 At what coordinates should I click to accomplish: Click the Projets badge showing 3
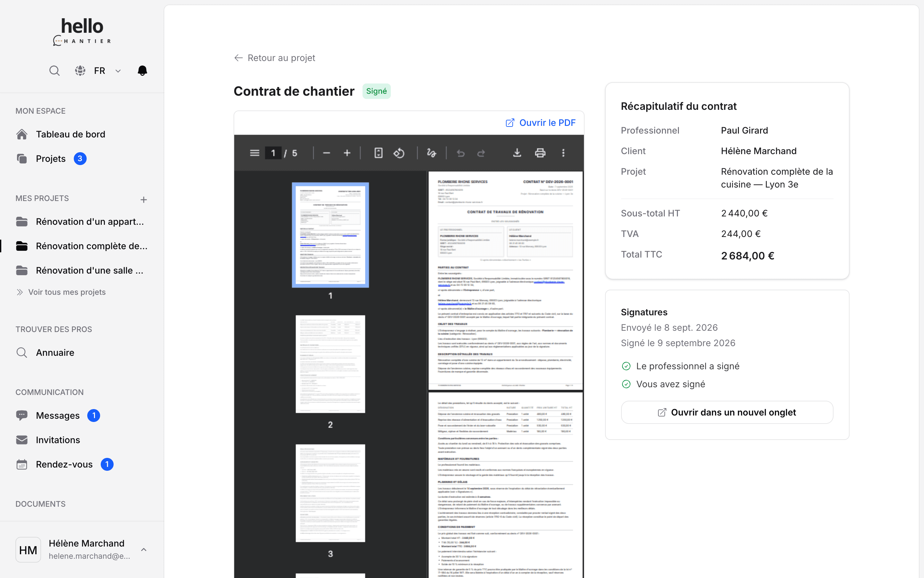[80, 159]
